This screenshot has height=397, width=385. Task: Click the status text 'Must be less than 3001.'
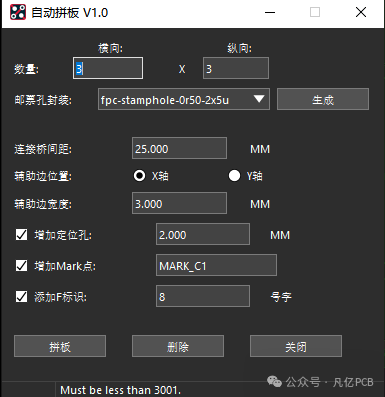pos(121,390)
